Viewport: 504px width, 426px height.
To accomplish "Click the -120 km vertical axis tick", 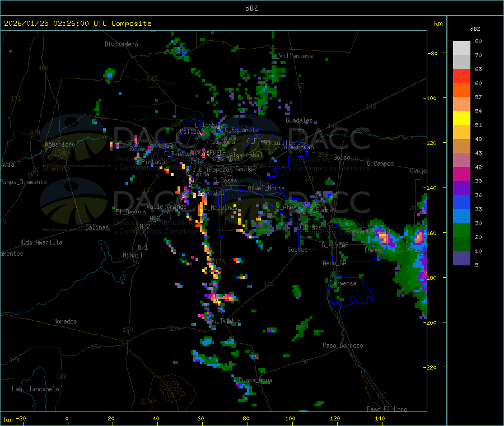I will pos(431,143).
